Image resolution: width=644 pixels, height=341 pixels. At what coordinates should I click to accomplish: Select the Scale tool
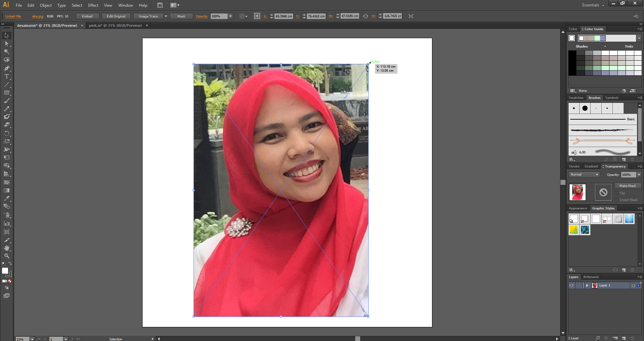point(7,141)
